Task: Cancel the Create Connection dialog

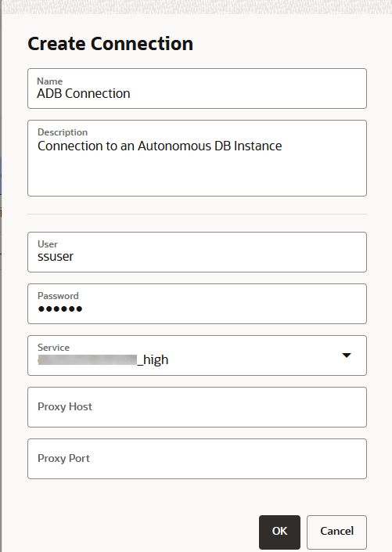Action: point(336,532)
